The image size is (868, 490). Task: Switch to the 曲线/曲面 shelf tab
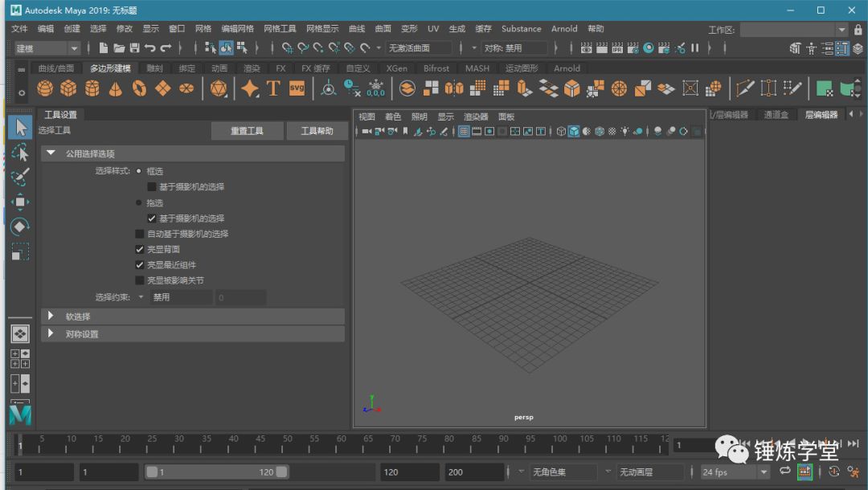[x=56, y=68]
